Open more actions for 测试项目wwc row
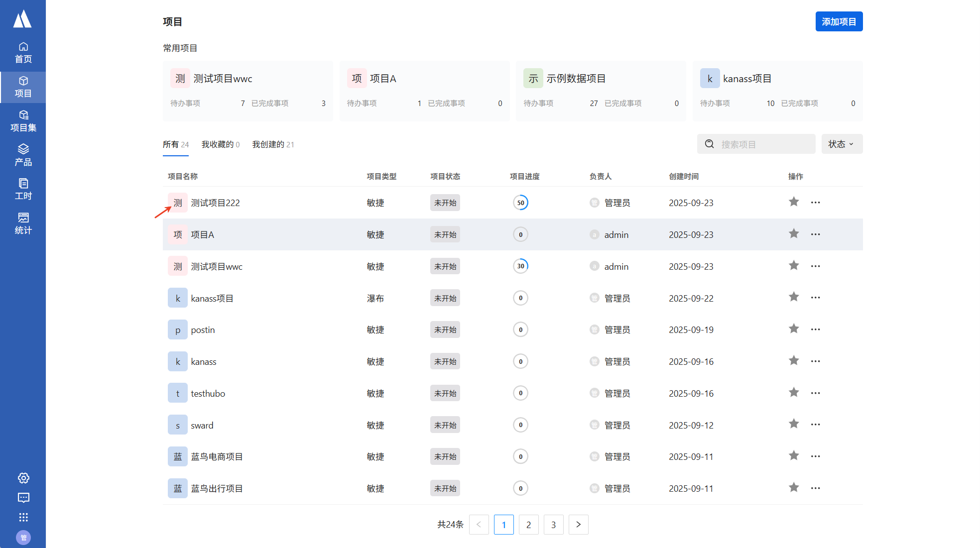980x548 pixels. pos(815,266)
